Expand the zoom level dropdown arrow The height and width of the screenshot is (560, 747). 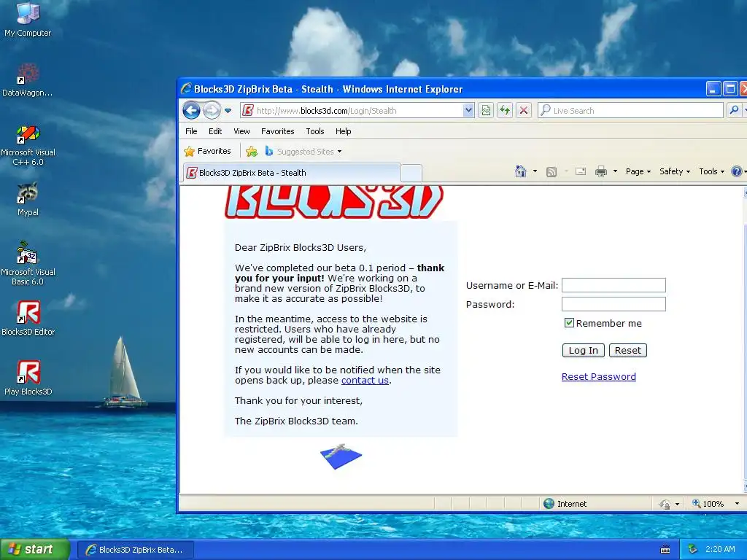(x=737, y=504)
